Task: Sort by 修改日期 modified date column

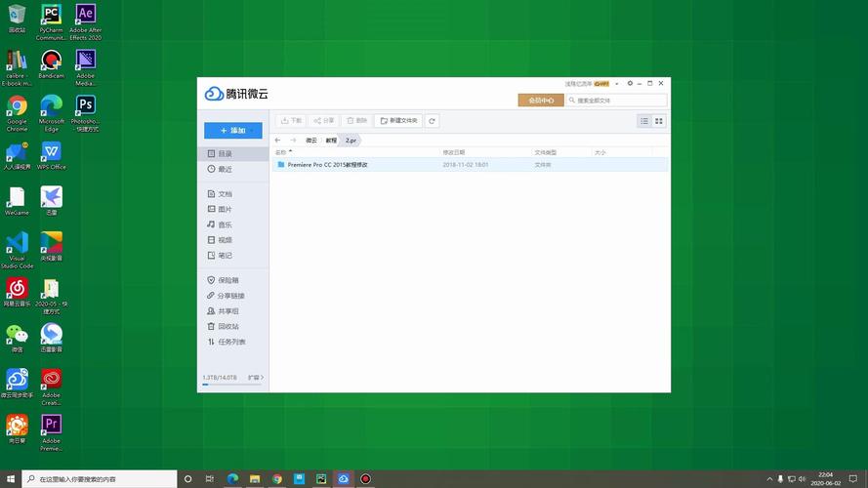Action: 453,152
